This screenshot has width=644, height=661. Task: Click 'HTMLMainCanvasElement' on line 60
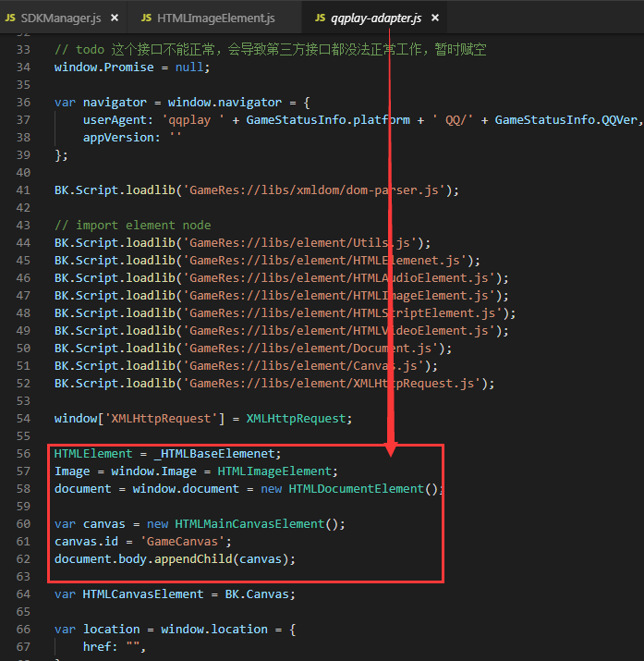coord(249,524)
